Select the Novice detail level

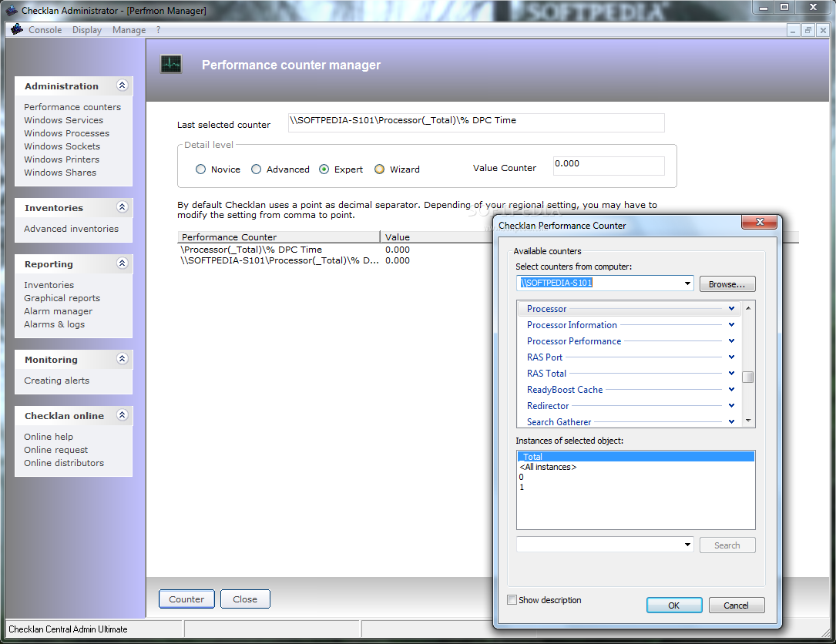coord(200,169)
